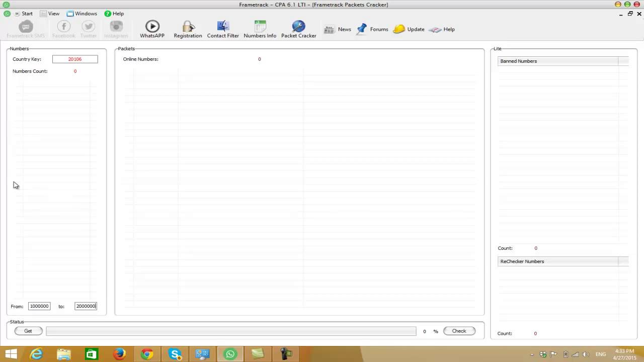644x362 pixels.
Task: Open the Contact Filter tool
Action: 223,29
